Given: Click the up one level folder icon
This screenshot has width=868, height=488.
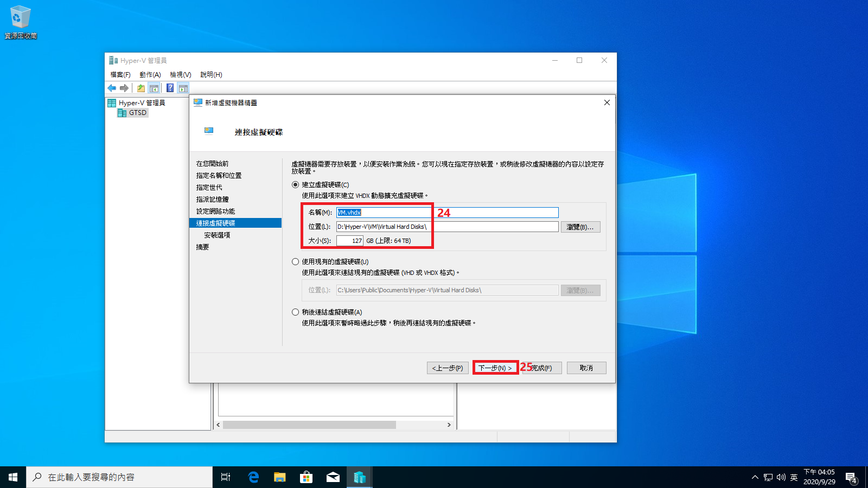Looking at the screenshot, I should [141, 88].
